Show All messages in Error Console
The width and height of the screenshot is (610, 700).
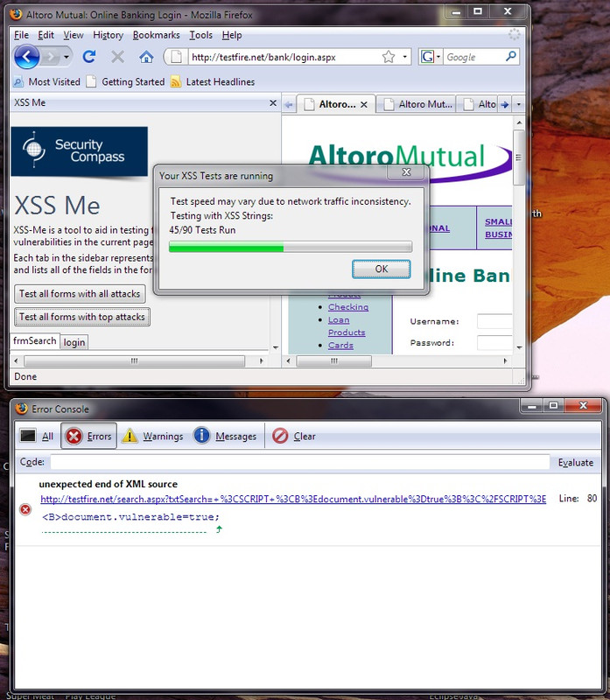37,436
